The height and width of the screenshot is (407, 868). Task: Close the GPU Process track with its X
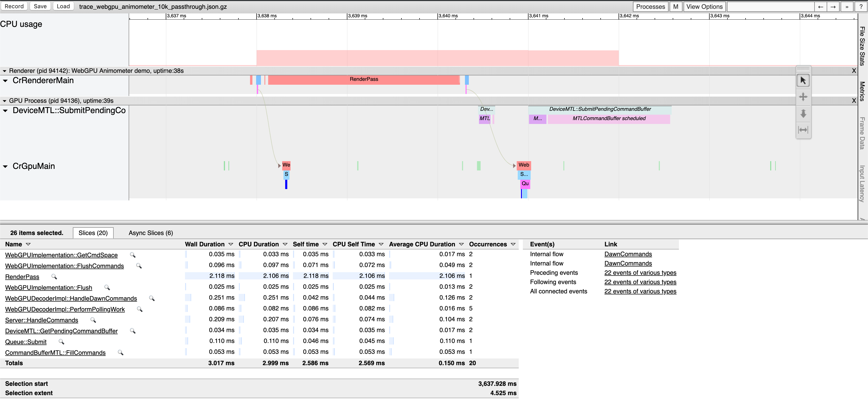pos(854,100)
